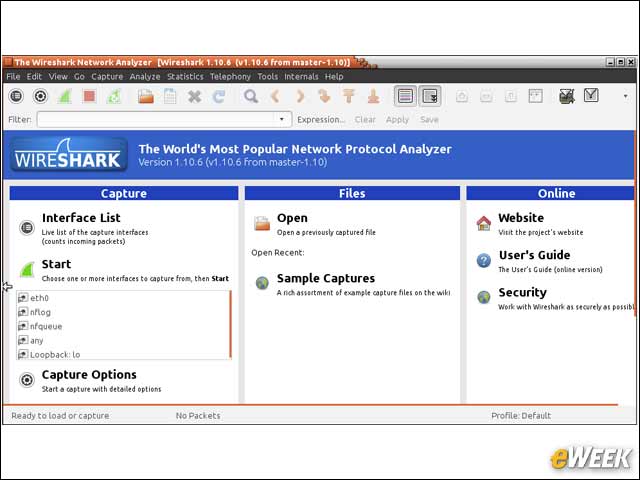Screen dimensions: 640x480
Task: Click the interface list vertical scrollbar
Action: (230, 324)
